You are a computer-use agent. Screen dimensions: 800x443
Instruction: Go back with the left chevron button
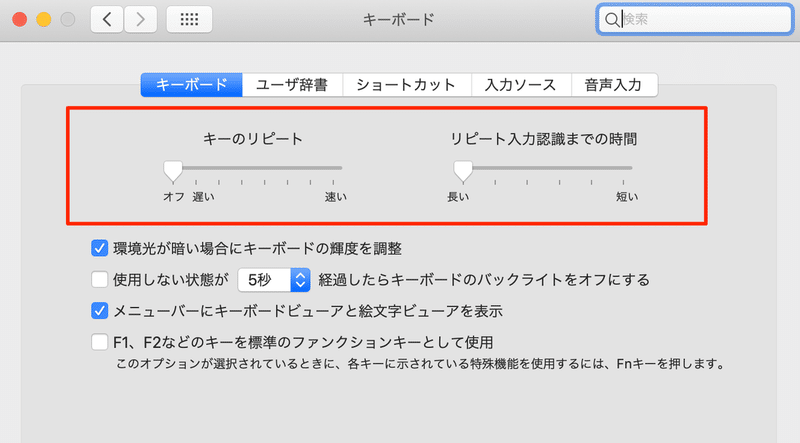tap(107, 19)
